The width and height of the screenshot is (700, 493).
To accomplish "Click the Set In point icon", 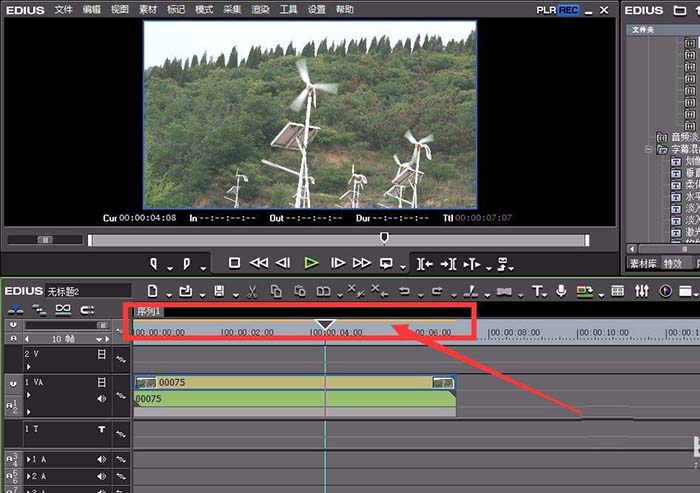I will point(155,263).
